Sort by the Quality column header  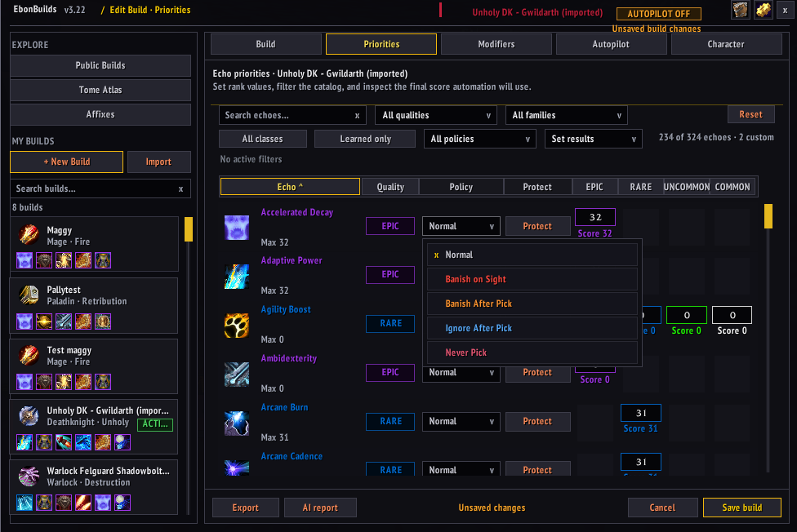390,187
